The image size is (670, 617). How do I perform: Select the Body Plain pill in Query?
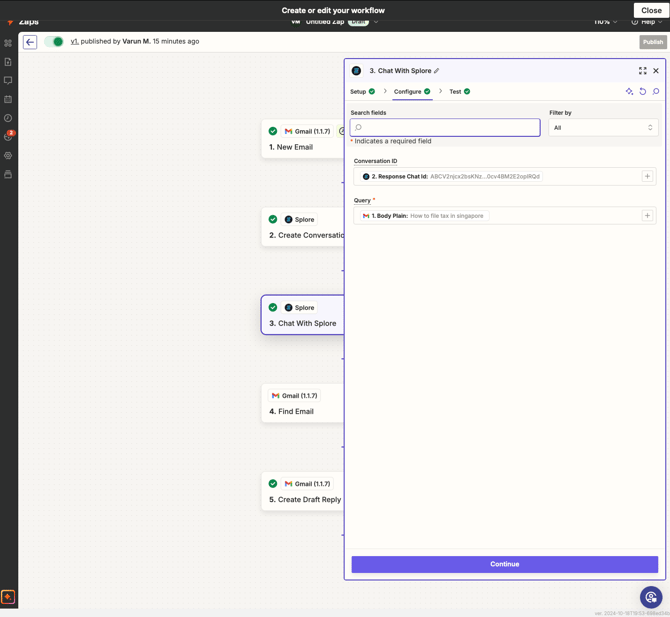click(x=425, y=216)
